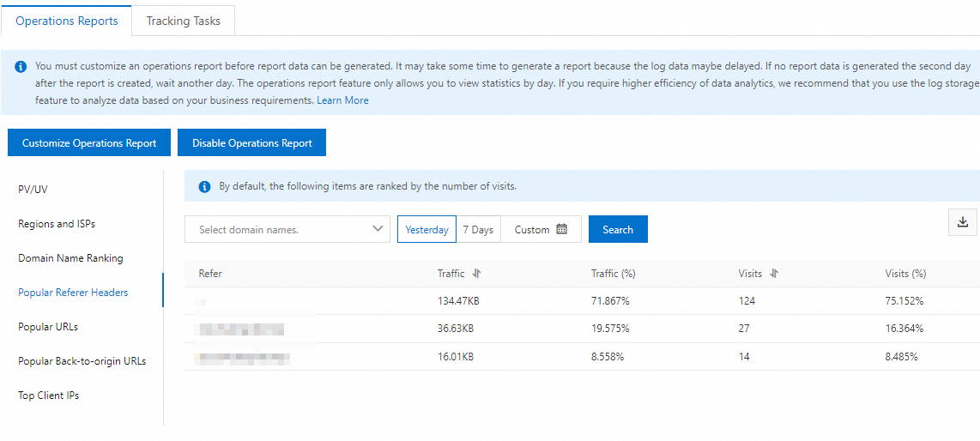Choose the Custom date range option
Image resolution: width=980 pixels, height=441 pixels.
point(532,229)
